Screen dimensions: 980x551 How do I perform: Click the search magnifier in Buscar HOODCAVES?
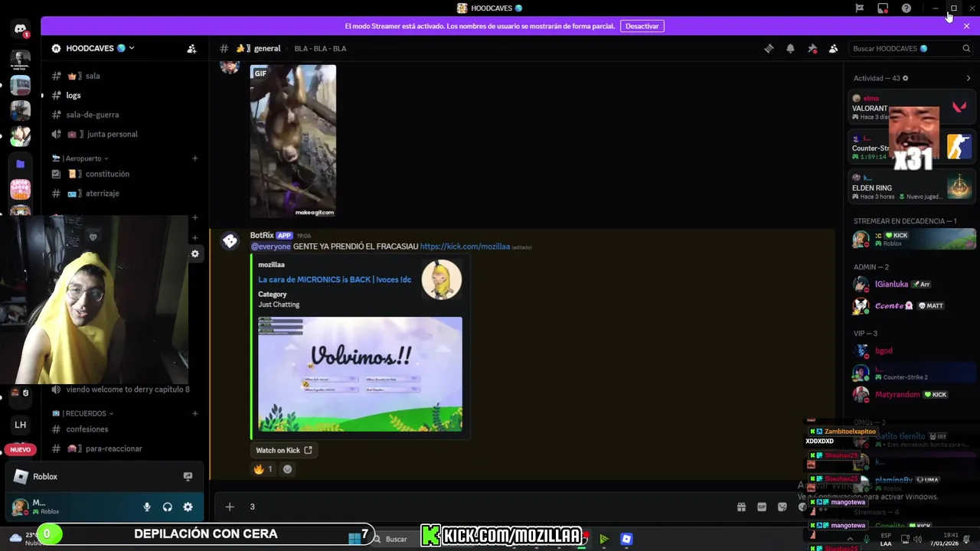[x=966, y=48]
